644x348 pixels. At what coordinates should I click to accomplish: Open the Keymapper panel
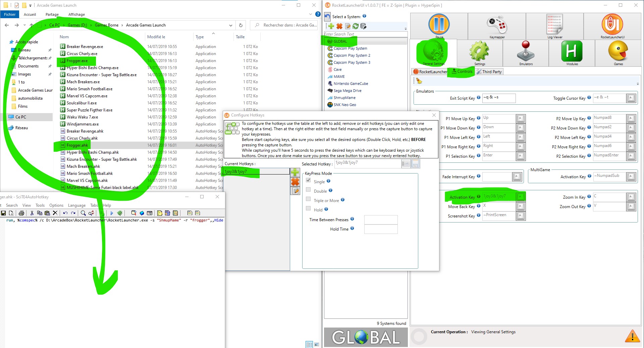point(497,26)
